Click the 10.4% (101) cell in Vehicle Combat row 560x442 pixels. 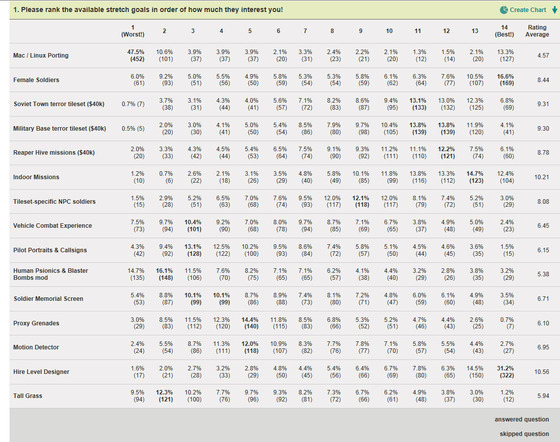193,226
